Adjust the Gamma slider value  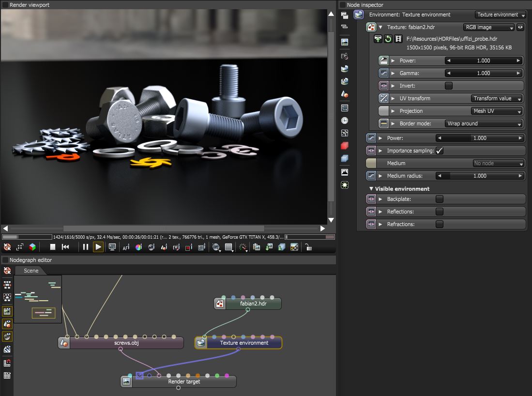tap(484, 73)
